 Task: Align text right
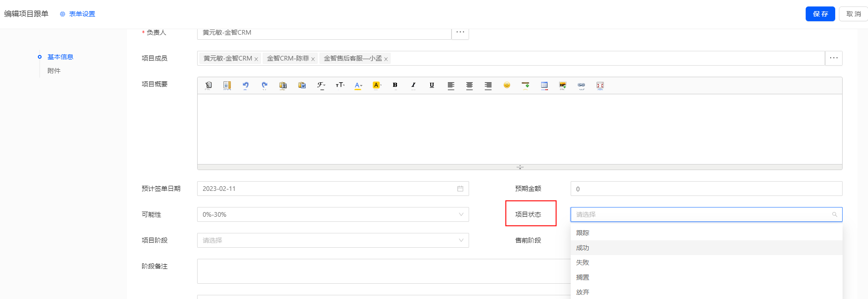488,85
